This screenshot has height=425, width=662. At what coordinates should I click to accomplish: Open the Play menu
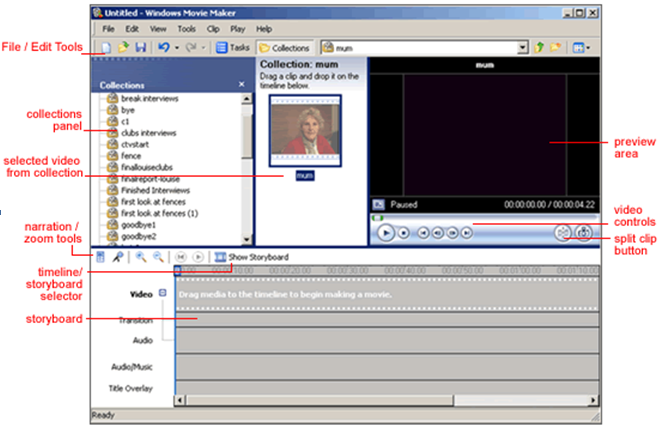[x=238, y=29]
